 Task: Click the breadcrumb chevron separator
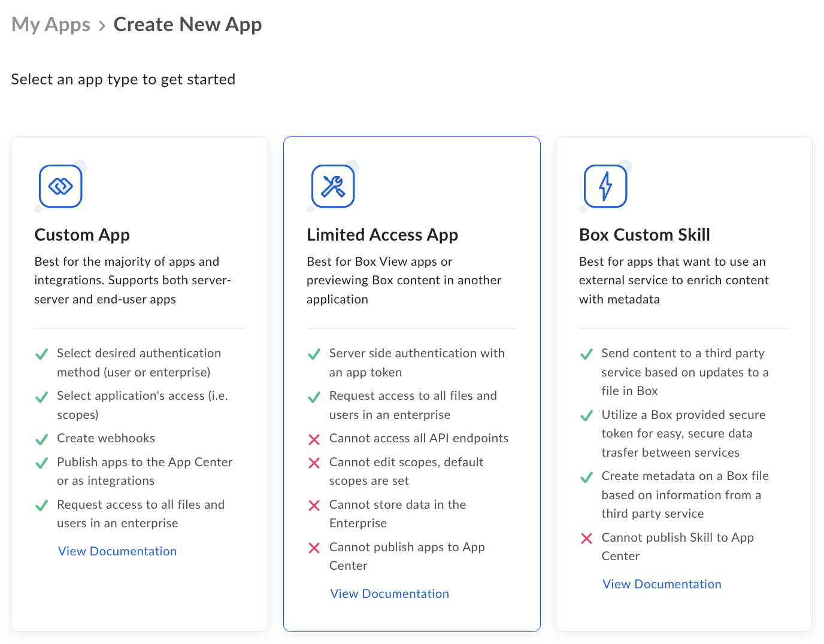[x=102, y=26]
